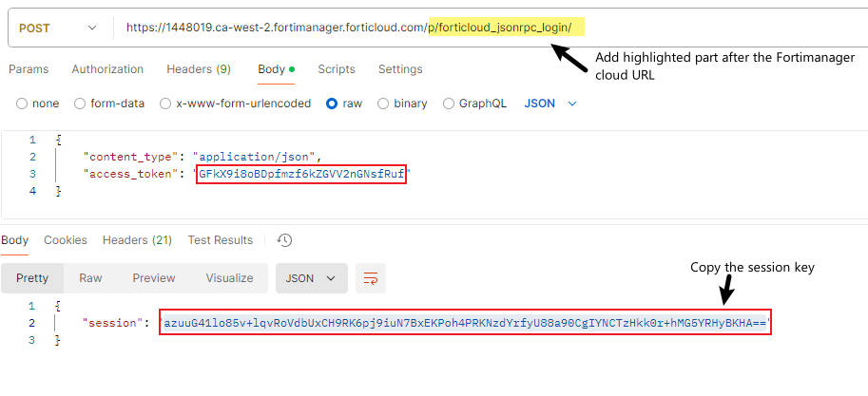Switch to the request Settings tab
Image resolution: width=868 pixels, height=396 pixels.
click(400, 69)
